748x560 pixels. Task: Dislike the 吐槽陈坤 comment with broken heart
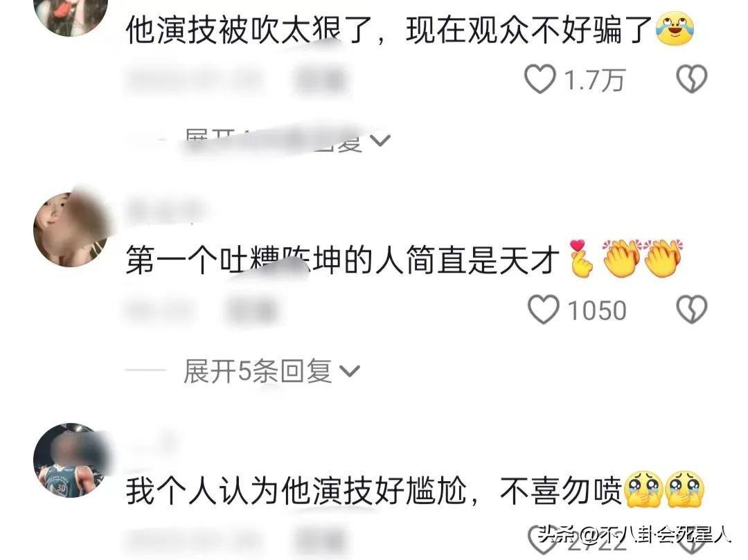692,310
